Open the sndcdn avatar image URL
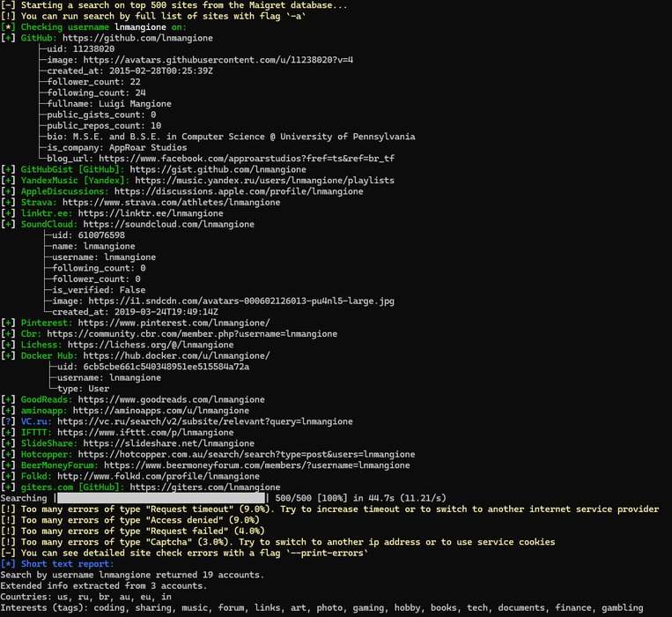This screenshot has width=672, height=617. (x=241, y=301)
